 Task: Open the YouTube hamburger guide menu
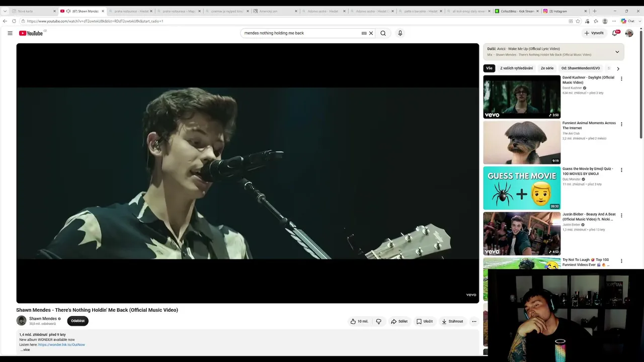10,33
